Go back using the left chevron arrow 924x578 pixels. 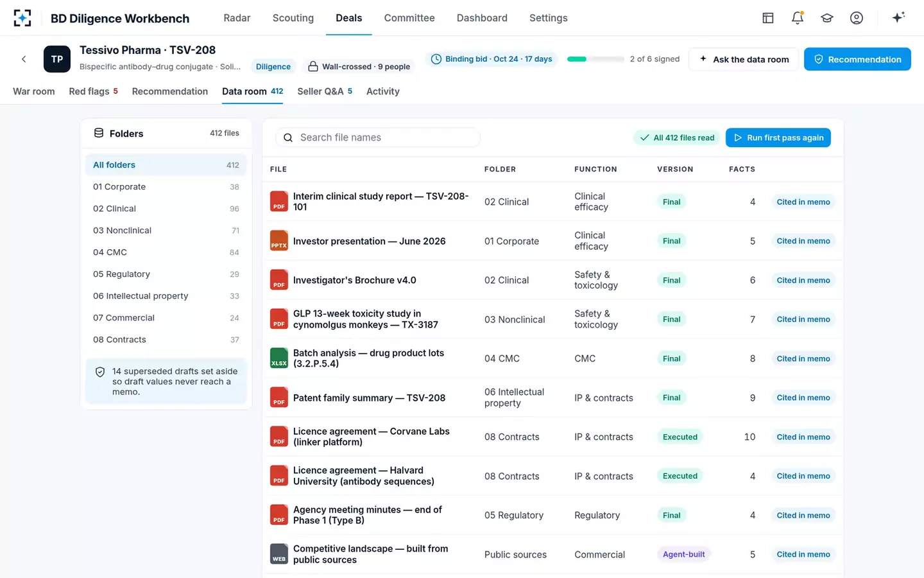click(x=24, y=59)
